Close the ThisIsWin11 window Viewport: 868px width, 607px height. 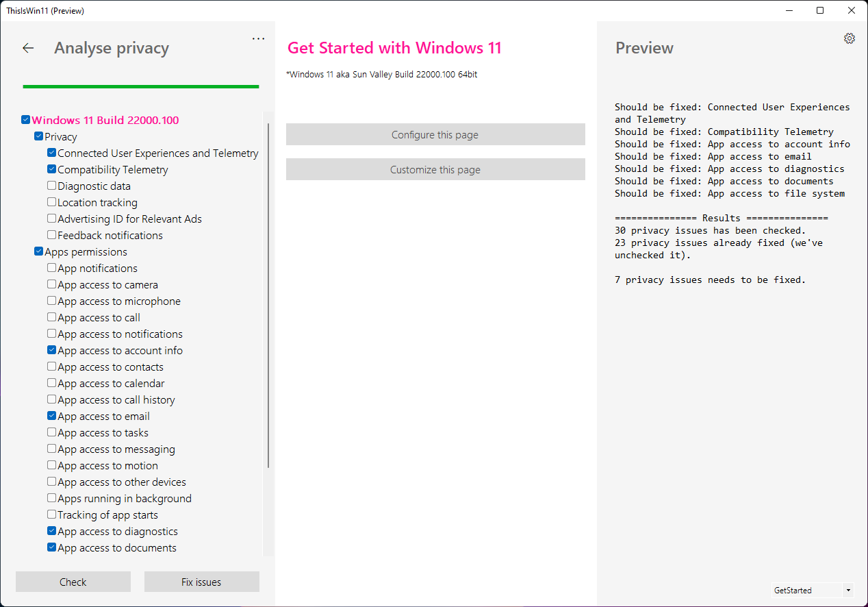point(852,10)
